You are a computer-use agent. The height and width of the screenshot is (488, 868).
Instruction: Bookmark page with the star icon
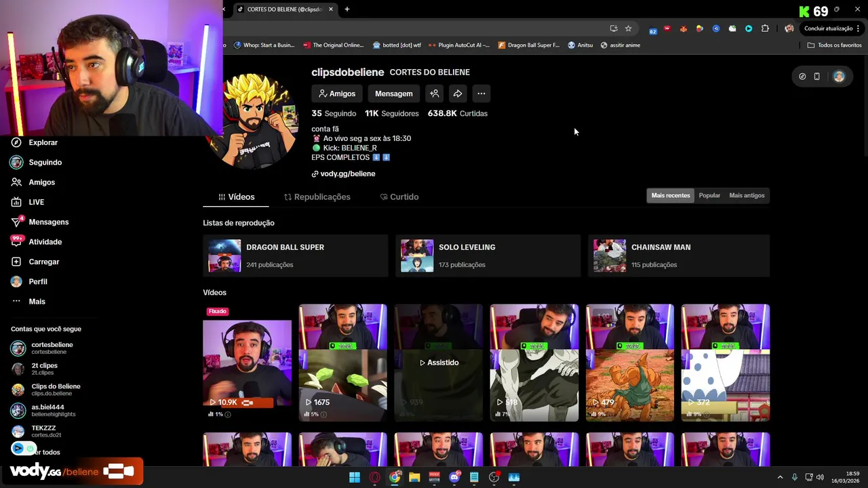click(x=629, y=28)
